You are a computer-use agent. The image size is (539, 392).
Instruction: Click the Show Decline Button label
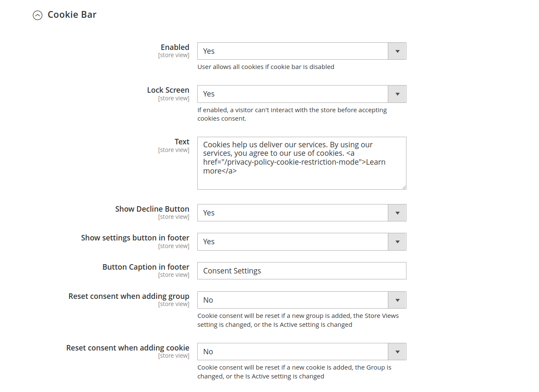point(152,209)
